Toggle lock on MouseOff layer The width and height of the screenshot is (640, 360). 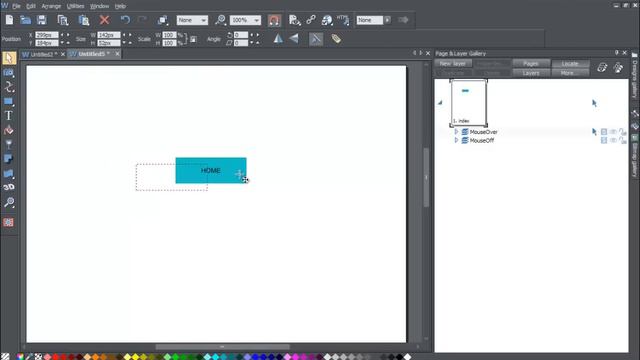pos(622,140)
